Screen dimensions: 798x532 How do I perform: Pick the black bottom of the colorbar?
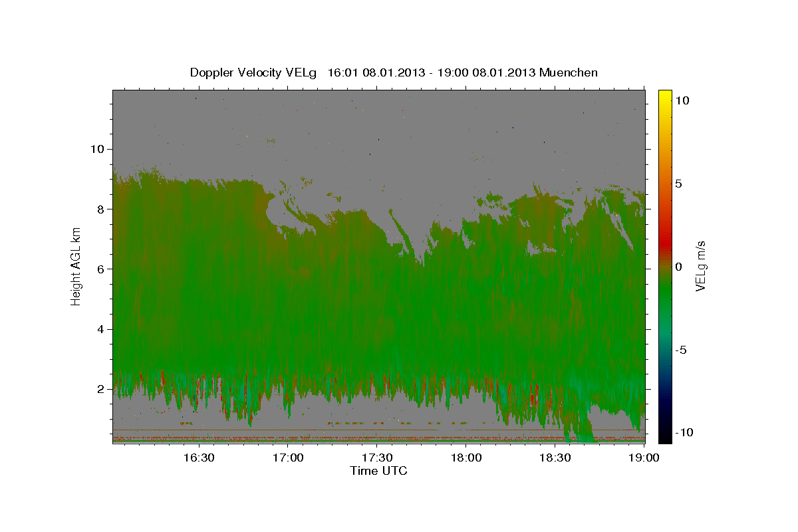pyautogui.click(x=665, y=437)
